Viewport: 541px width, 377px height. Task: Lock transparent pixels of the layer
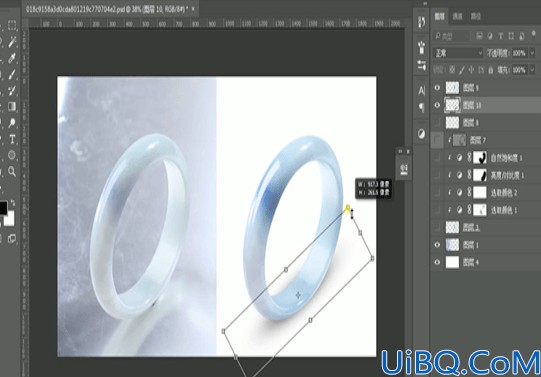point(452,70)
